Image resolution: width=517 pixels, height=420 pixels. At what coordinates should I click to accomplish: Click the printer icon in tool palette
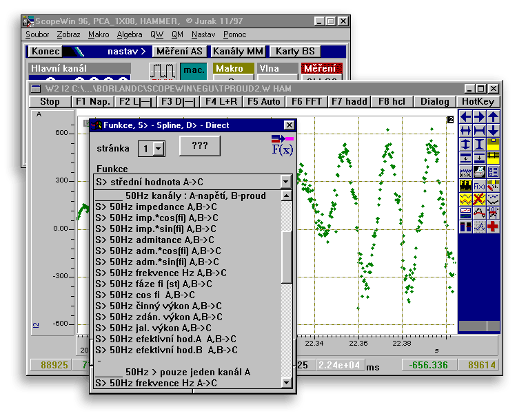[x=479, y=171]
